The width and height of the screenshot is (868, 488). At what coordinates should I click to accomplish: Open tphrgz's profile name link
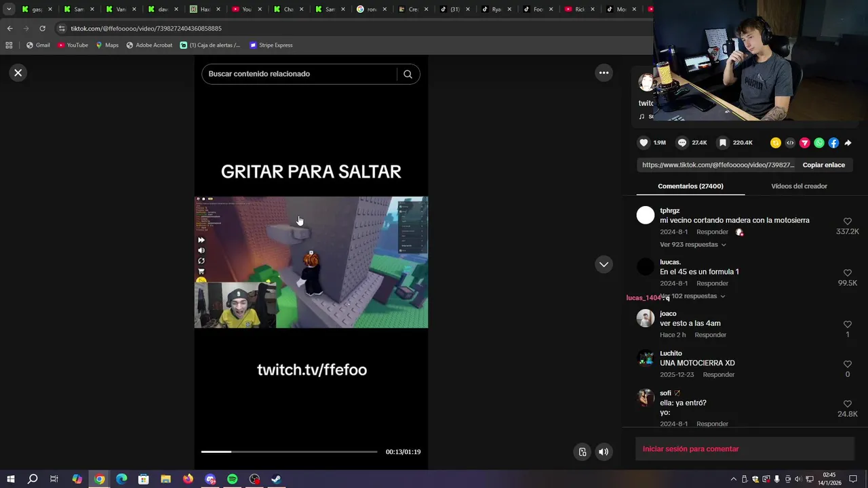coord(669,211)
